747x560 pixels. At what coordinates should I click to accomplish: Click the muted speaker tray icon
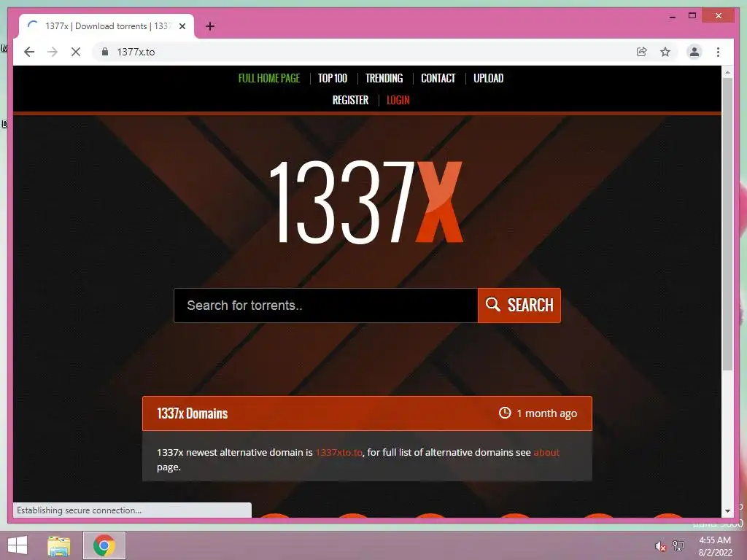660,545
